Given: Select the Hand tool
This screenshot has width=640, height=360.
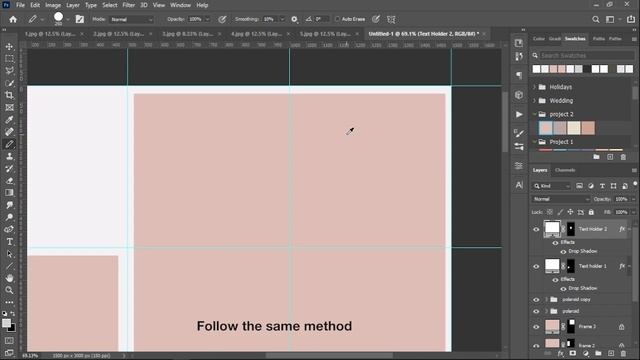Looking at the screenshot, I should pos(9,278).
